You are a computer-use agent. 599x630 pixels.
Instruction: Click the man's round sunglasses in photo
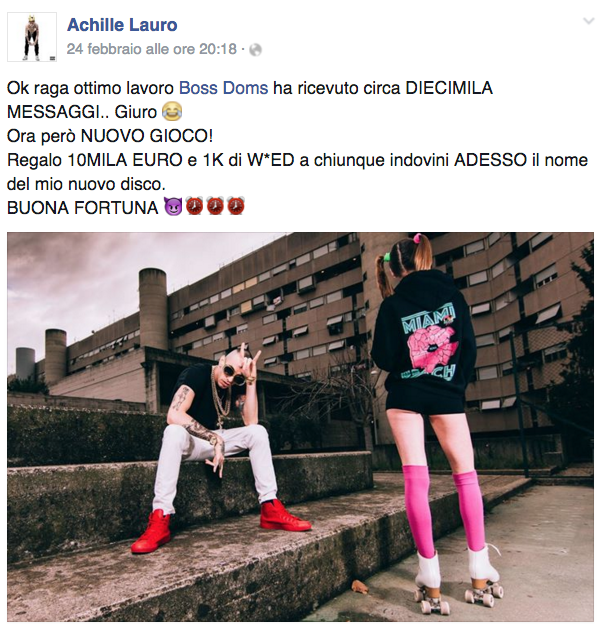pyautogui.click(x=235, y=374)
